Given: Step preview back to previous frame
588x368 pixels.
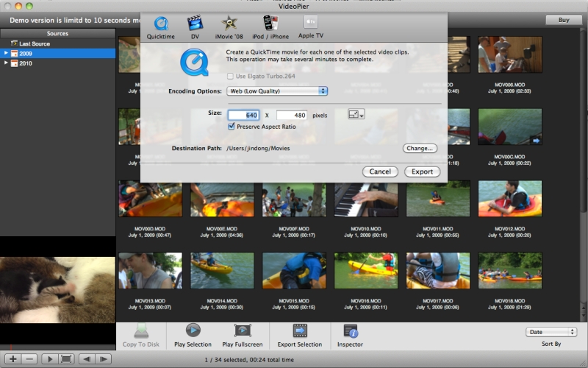Looking at the screenshot, I should (x=87, y=359).
